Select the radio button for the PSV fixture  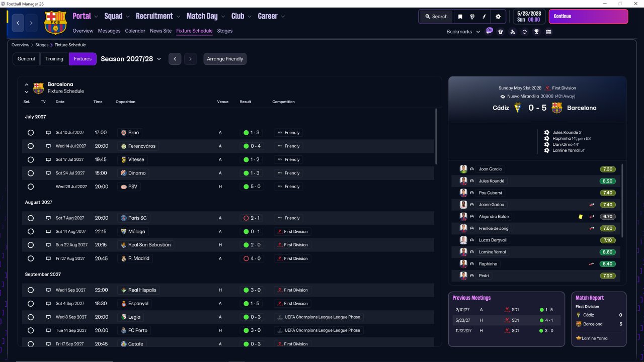click(x=31, y=187)
